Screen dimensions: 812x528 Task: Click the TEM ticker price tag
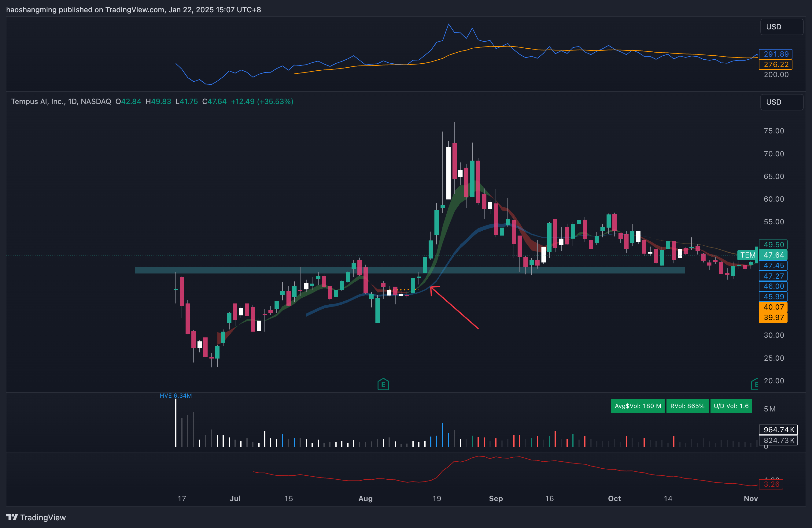[747, 255]
